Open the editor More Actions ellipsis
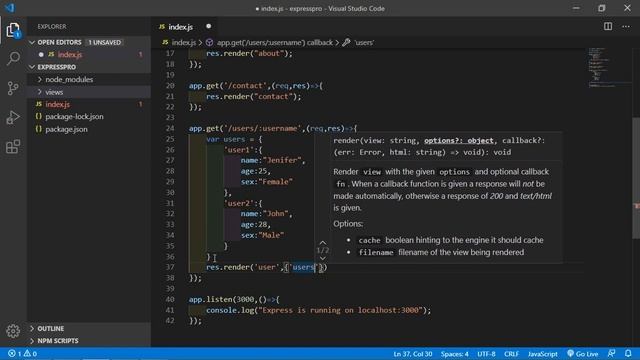 click(626, 27)
